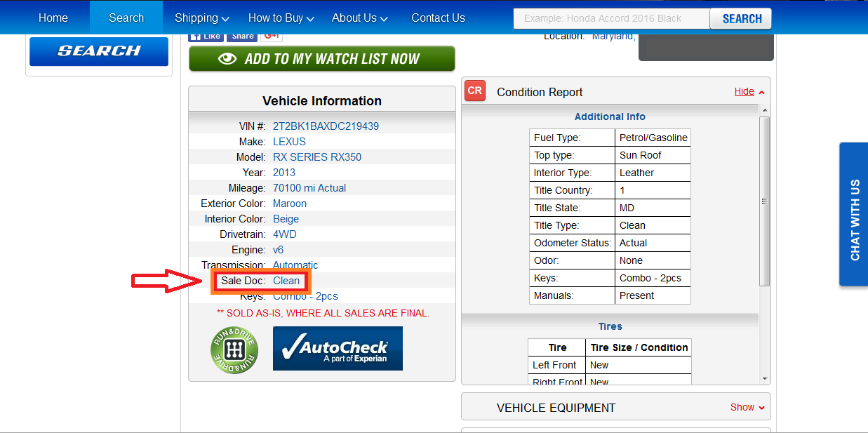Click the drivetrain value 4WD

coord(285,234)
